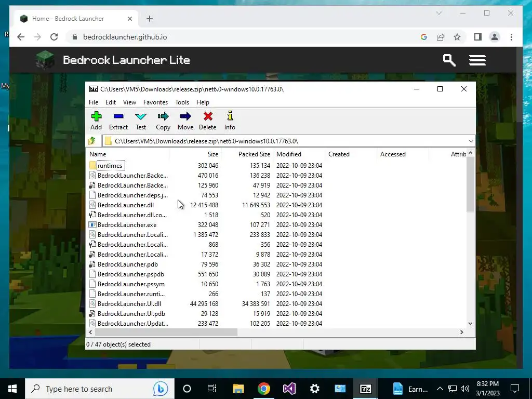532x399 pixels.
Task: Click the file list scroll down arrow
Action: pyautogui.click(x=470, y=323)
